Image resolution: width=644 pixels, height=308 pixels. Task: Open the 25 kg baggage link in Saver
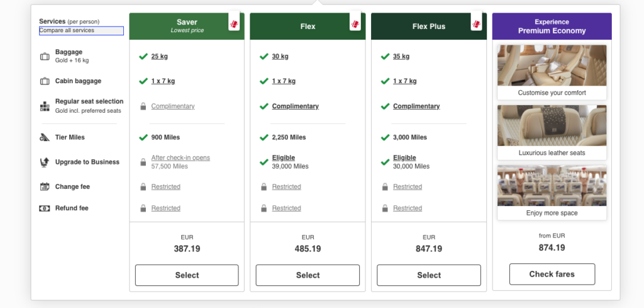click(x=159, y=56)
